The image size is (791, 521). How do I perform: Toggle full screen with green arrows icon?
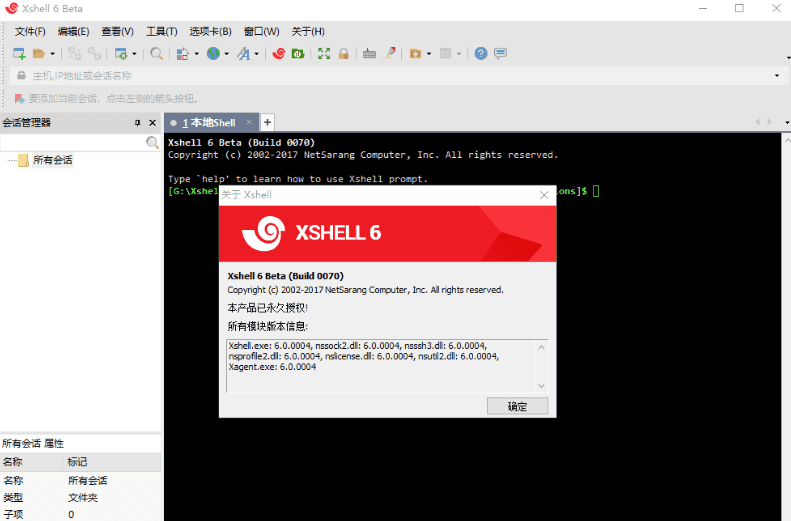point(324,53)
